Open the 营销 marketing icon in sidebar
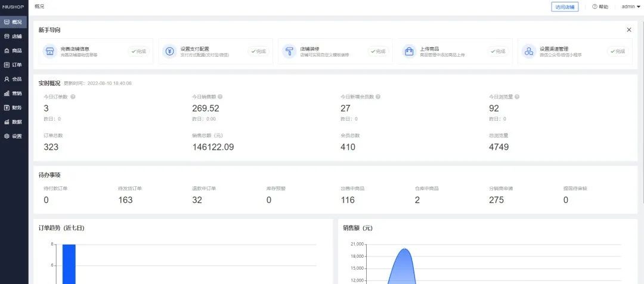This screenshot has width=644, height=284. [7, 93]
